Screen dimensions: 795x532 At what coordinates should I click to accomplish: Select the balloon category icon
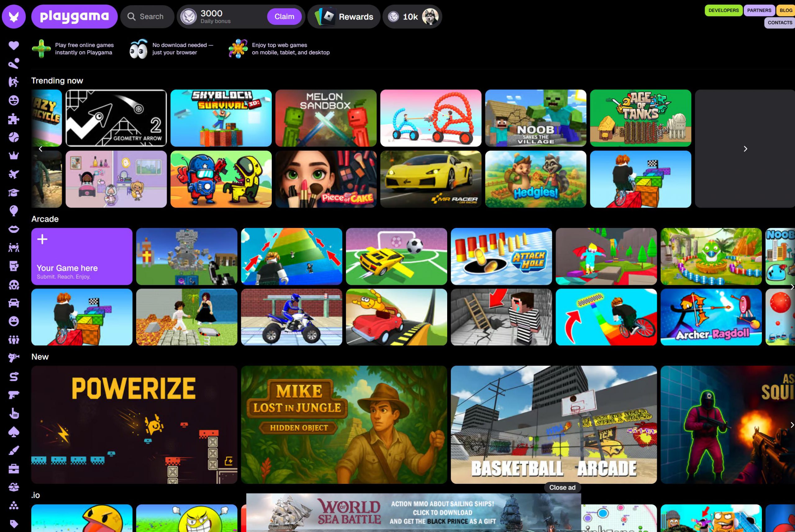tap(14, 211)
